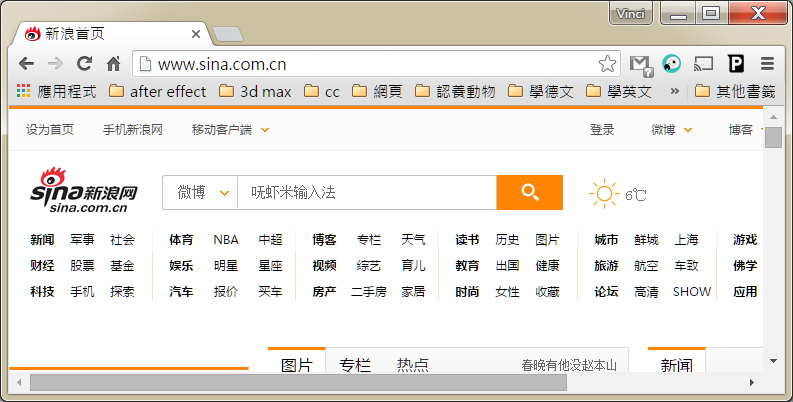Open the browser home page icon
This screenshot has height=402, width=793.
tap(113, 63)
